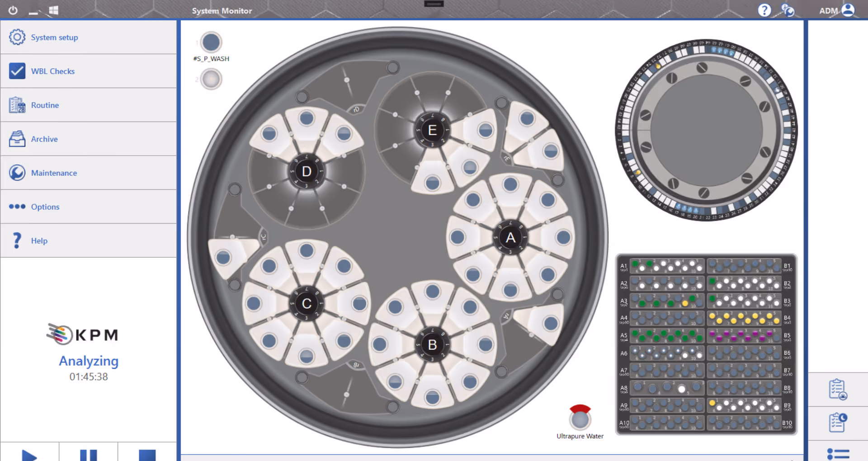Select reagent rotor hub A
Screen dimensions: 868x461
[510, 237]
